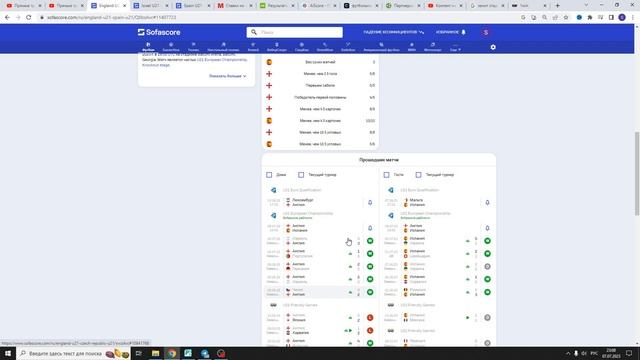
Task: Switch to the first YouTube browser tab
Action: click(x=24, y=6)
